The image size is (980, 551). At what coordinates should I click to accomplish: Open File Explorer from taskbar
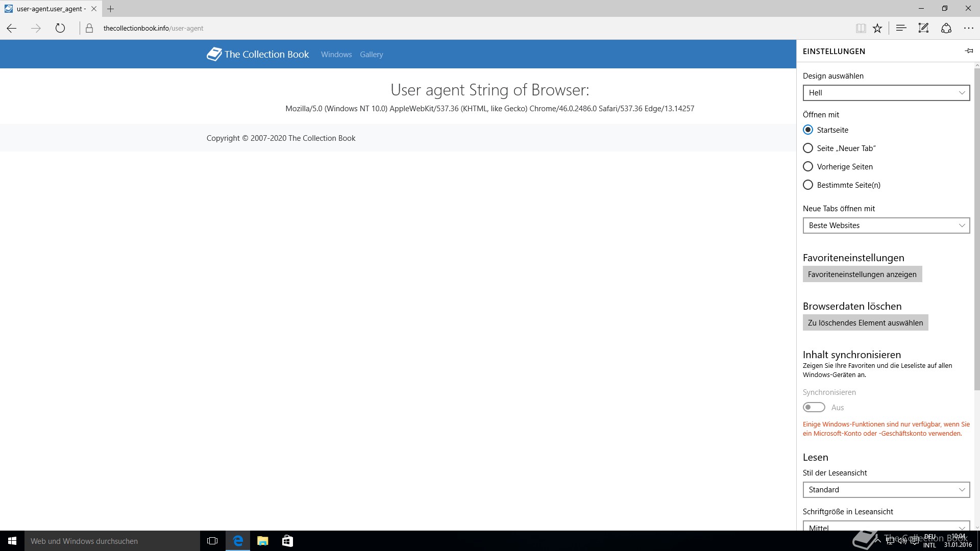(262, 541)
